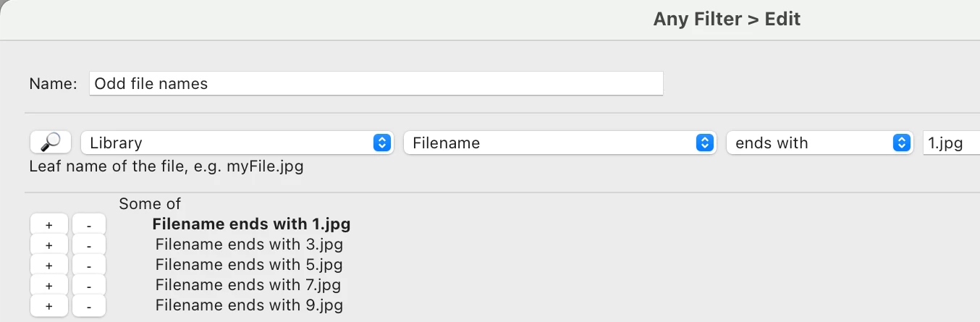Click the '1.jpg' value text field

[950, 143]
